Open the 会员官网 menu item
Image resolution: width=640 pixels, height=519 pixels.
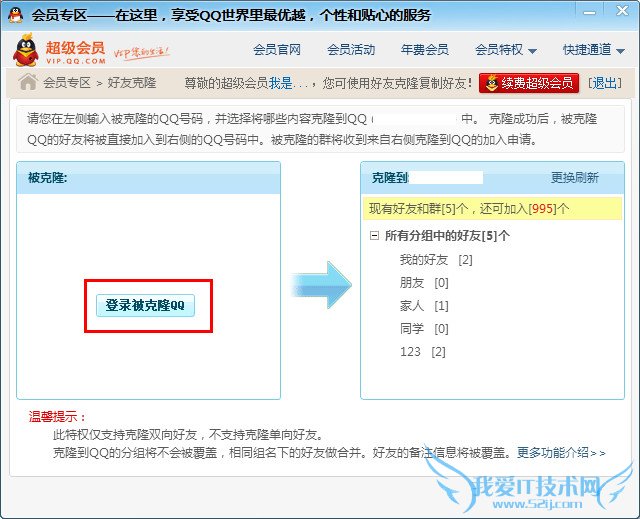click(x=277, y=50)
